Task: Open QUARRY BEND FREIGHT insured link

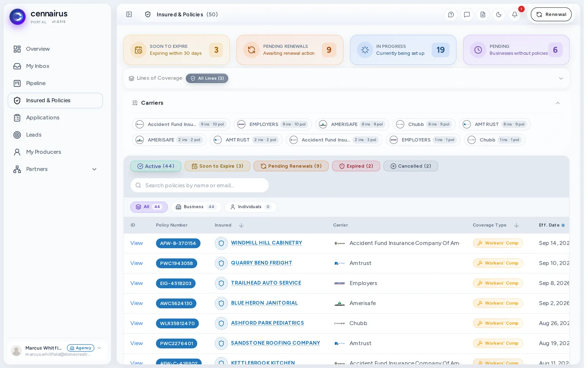Action: (262, 263)
